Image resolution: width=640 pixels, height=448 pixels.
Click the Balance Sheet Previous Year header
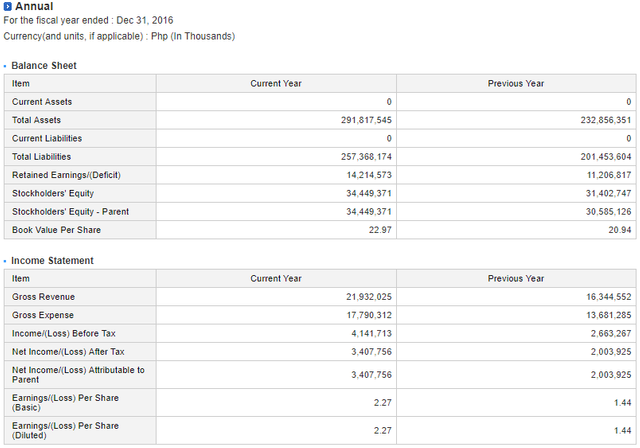click(516, 84)
